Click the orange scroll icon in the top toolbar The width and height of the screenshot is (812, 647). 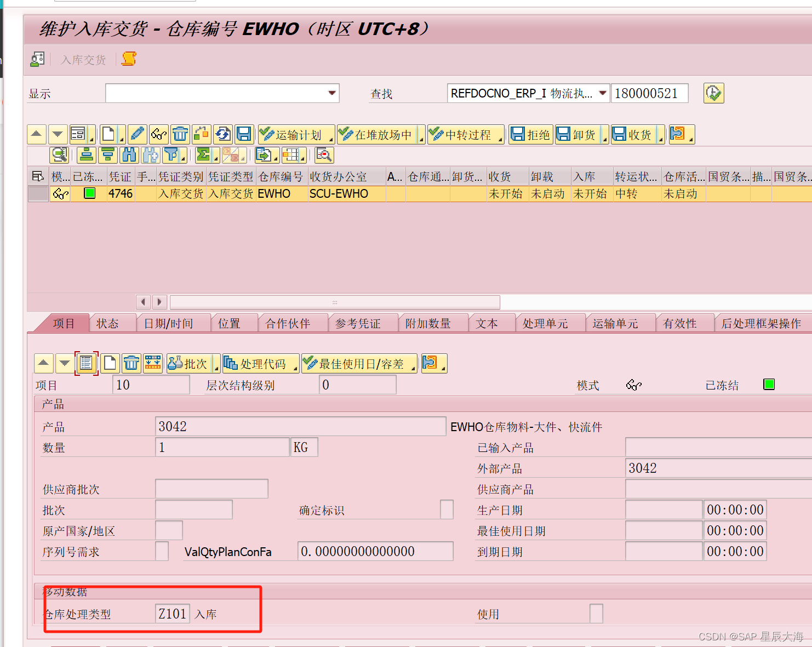coord(129,59)
